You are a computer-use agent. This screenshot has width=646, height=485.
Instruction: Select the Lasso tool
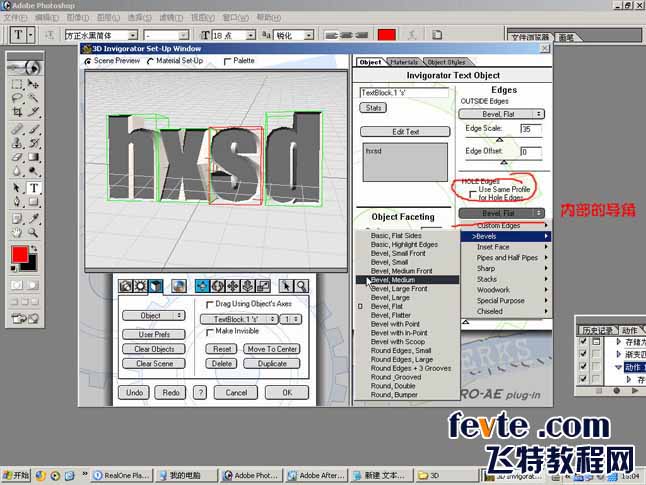click(x=16, y=98)
